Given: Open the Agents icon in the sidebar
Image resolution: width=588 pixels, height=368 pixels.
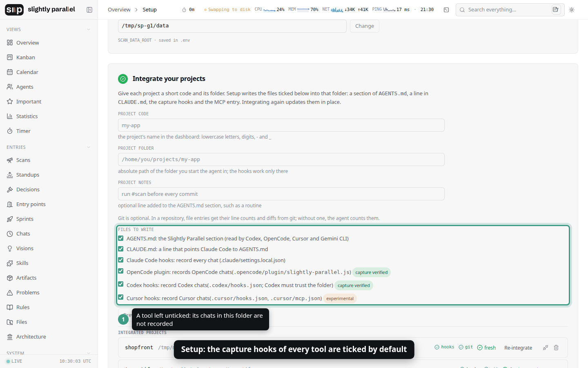Looking at the screenshot, I should pyautogui.click(x=10, y=87).
